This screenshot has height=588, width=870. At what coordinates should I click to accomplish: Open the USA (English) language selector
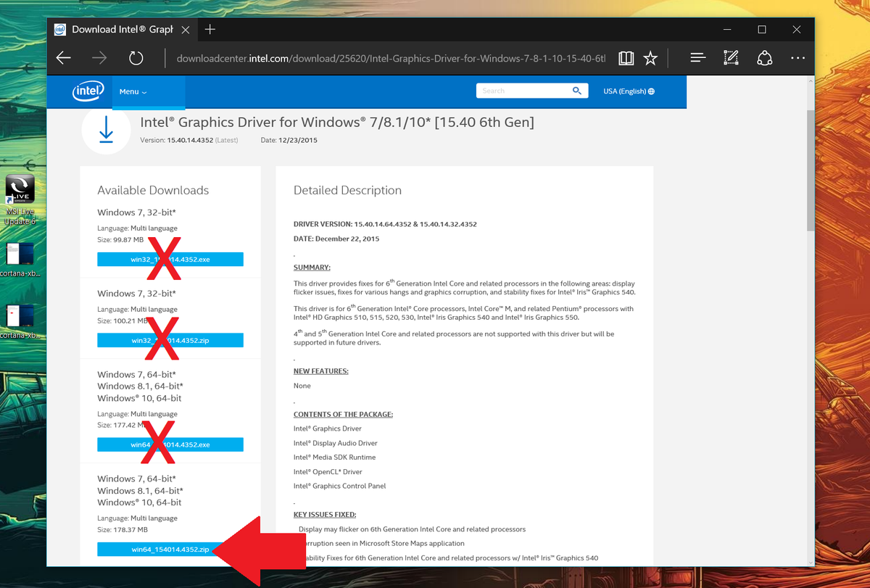coord(629,91)
